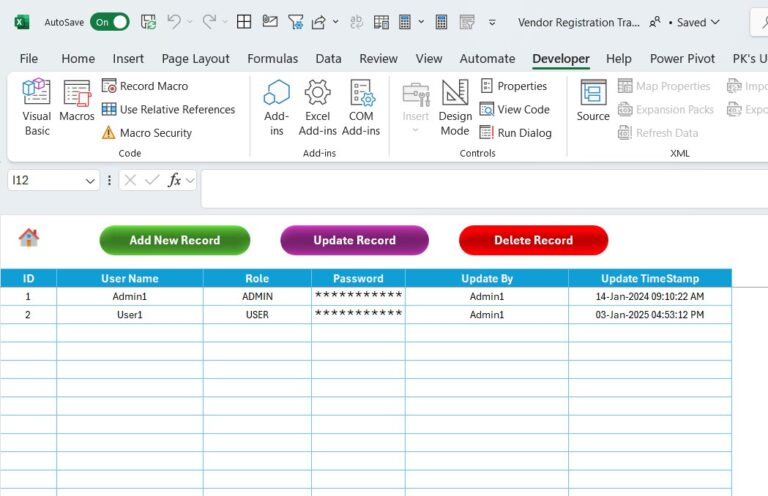The image size is (768, 496).
Task: Click the Save icon in title bar
Action: (x=148, y=22)
